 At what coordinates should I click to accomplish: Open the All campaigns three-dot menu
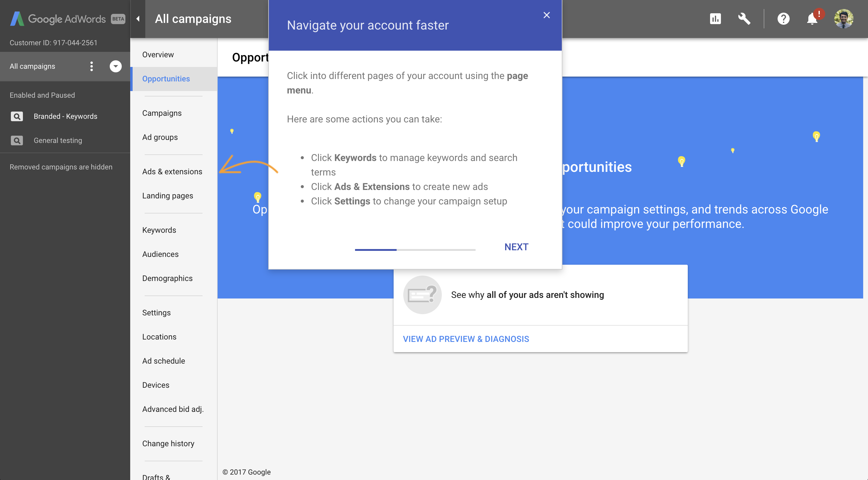click(x=92, y=66)
